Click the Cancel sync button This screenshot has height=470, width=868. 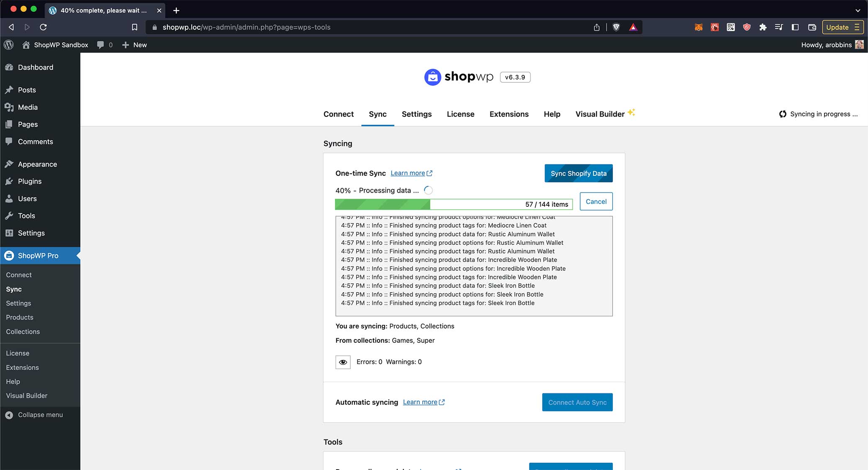tap(596, 201)
